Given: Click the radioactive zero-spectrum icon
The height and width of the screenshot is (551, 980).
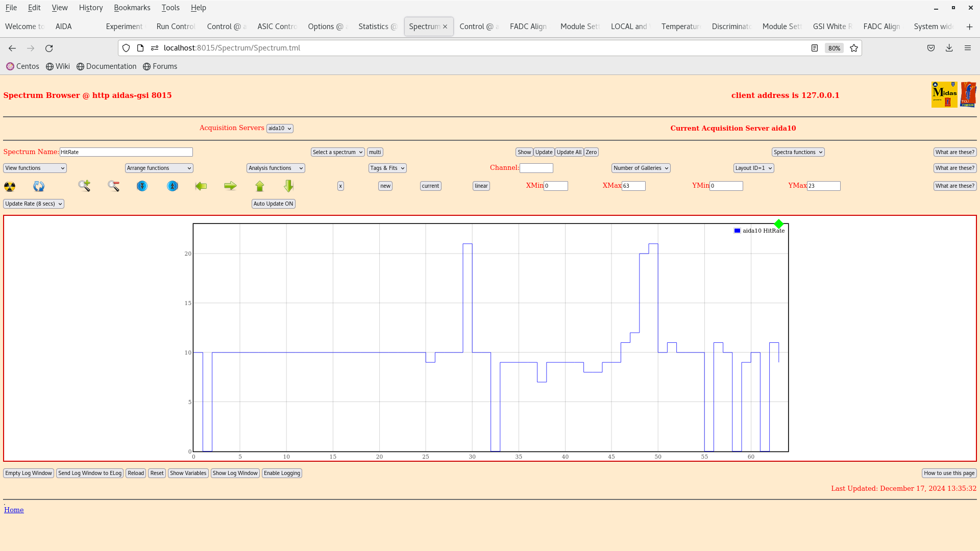Looking at the screenshot, I should (9, 186).
